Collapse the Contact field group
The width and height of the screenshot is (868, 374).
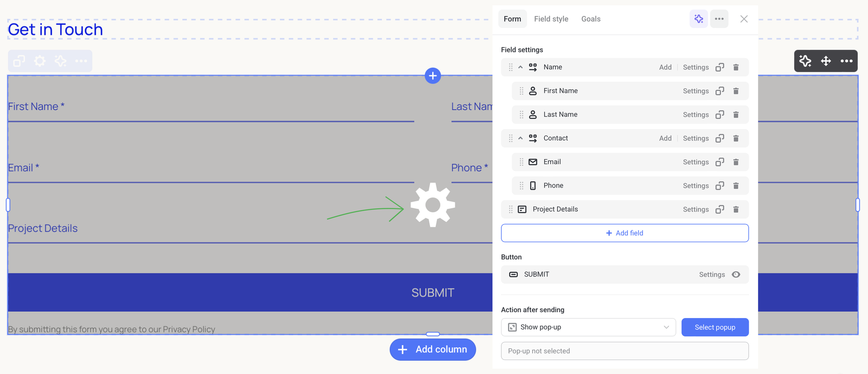coord(520,138)
